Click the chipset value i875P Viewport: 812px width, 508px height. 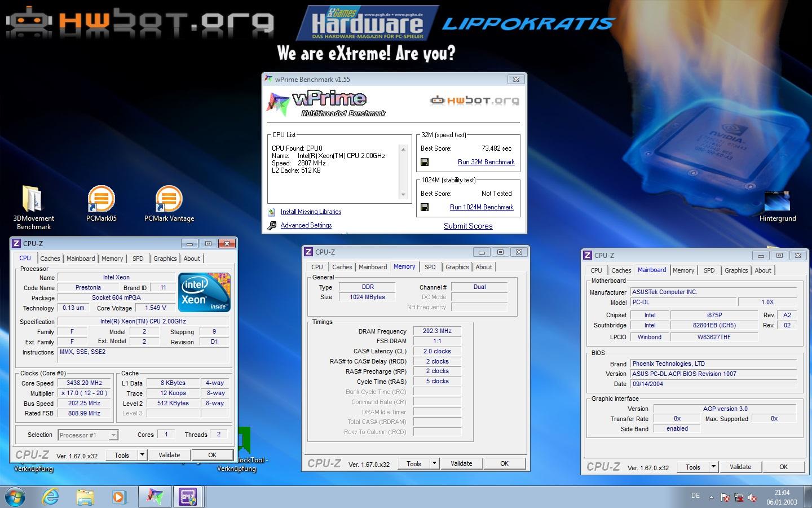pos(714,315)
